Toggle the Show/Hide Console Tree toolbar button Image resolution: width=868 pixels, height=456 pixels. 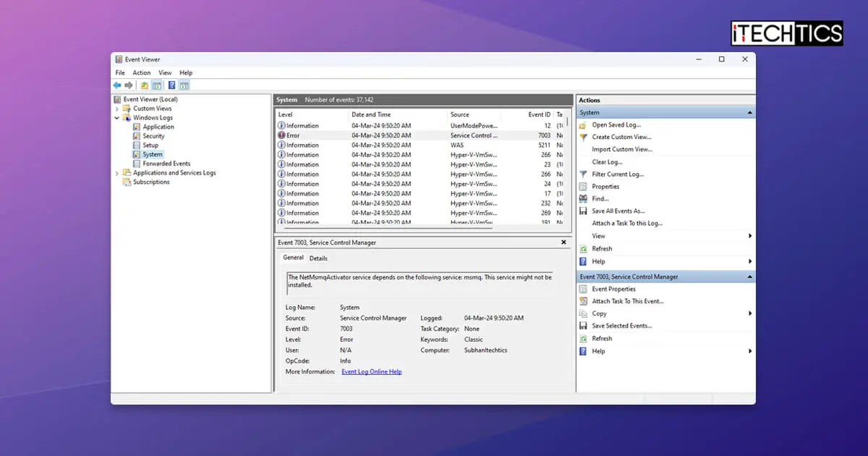[156, 85]
